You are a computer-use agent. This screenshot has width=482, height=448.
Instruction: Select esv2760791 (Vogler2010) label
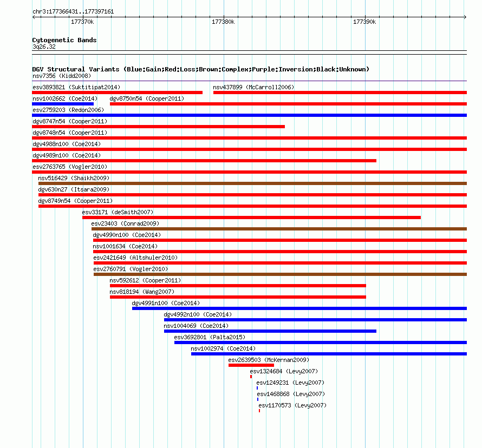[131, 269]
